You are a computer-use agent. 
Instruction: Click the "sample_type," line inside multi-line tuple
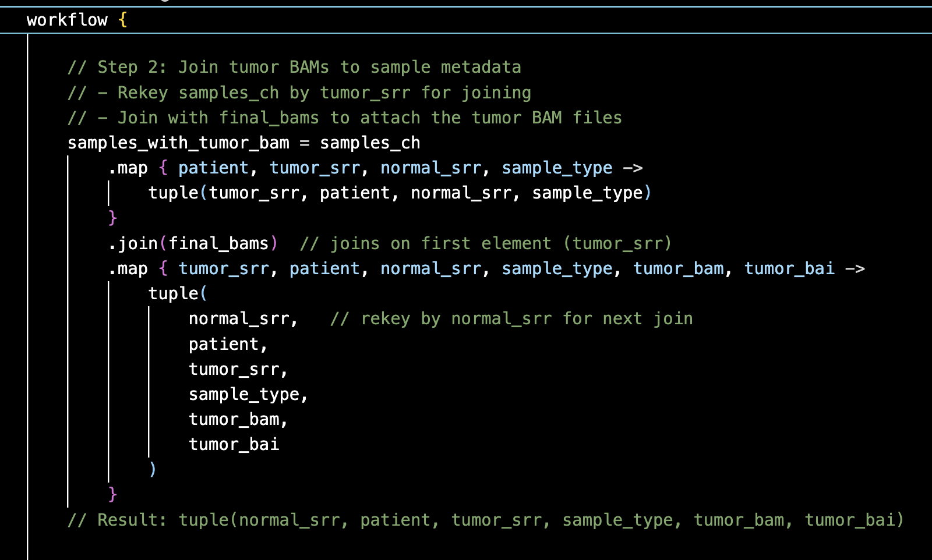248,395
